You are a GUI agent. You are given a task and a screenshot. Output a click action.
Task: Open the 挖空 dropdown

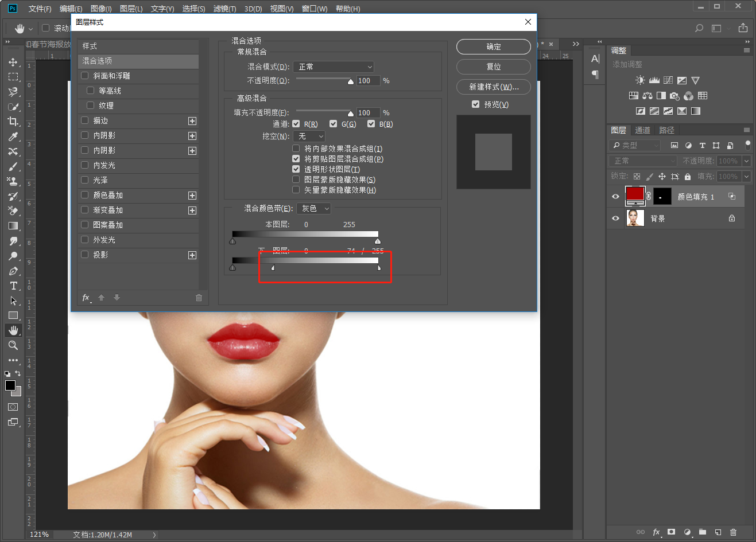pos(309,137)
